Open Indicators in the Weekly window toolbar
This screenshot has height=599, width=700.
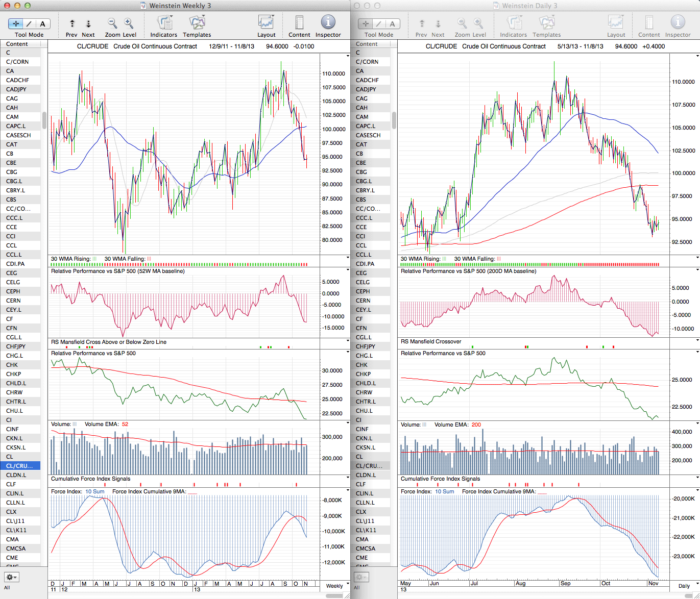pyautogui.click(x=164, y=23)
